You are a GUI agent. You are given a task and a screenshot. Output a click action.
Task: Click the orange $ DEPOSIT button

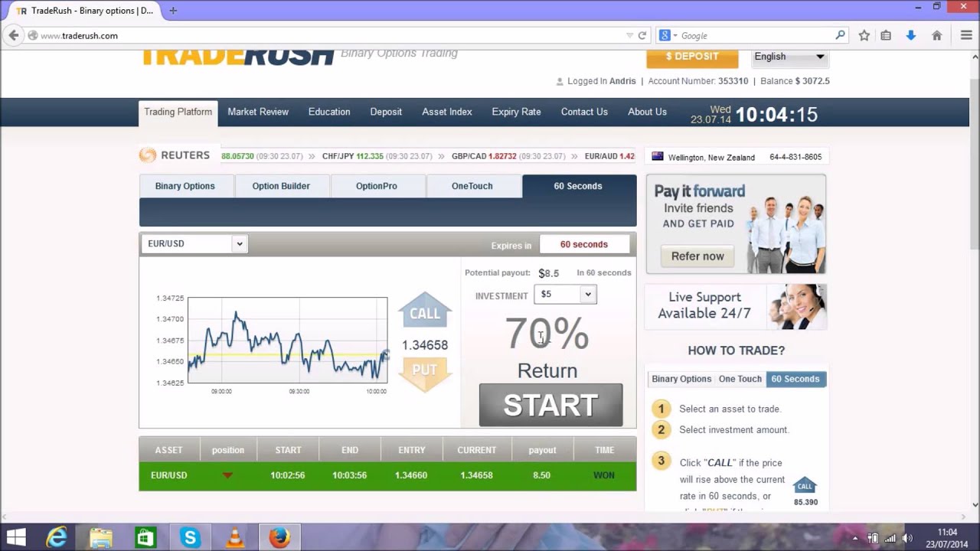click(692, 57)
